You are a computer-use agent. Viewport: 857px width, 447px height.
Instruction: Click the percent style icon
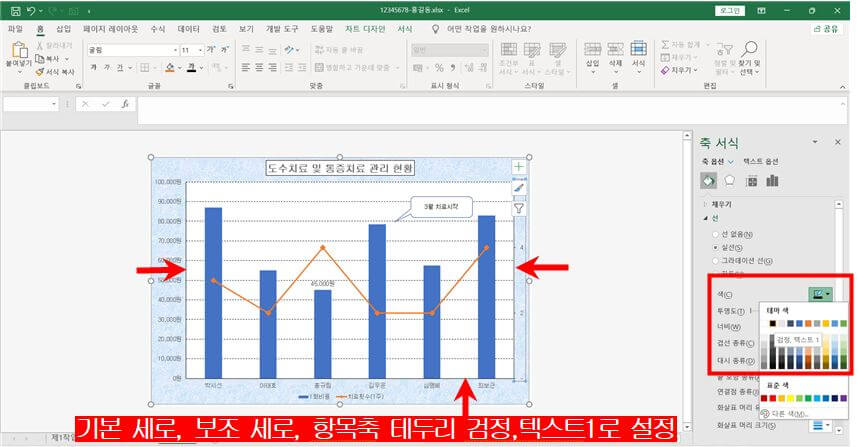coord(439,68)
